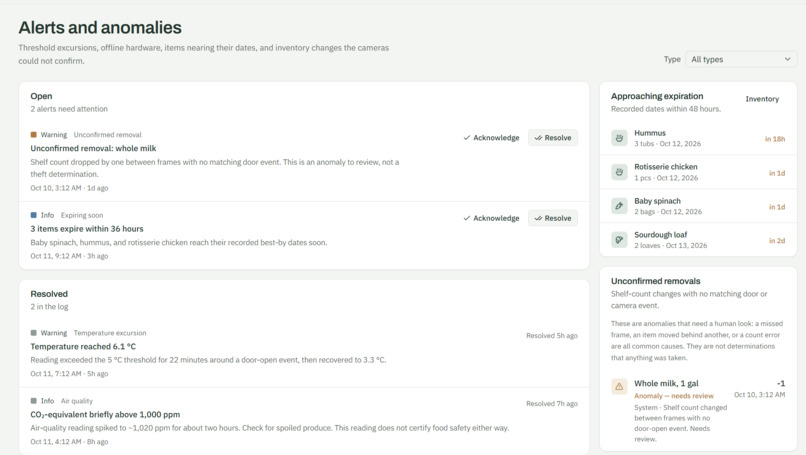806x455 pixels.
Task: Select the Rotisserie chicken expiration row
Action: tap(698, 172)
